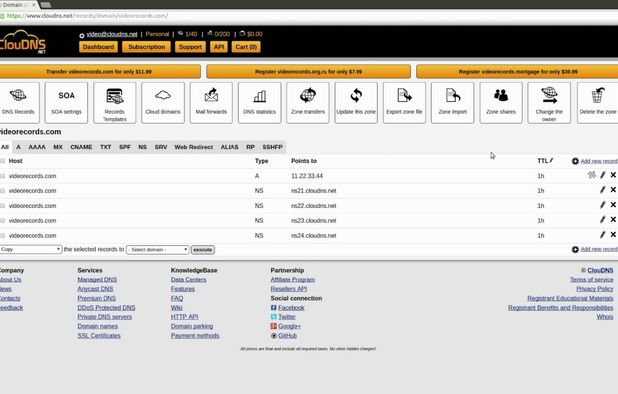Click top Add new record link
This screenshot has height=394, width=618.
tap(599, 161)
